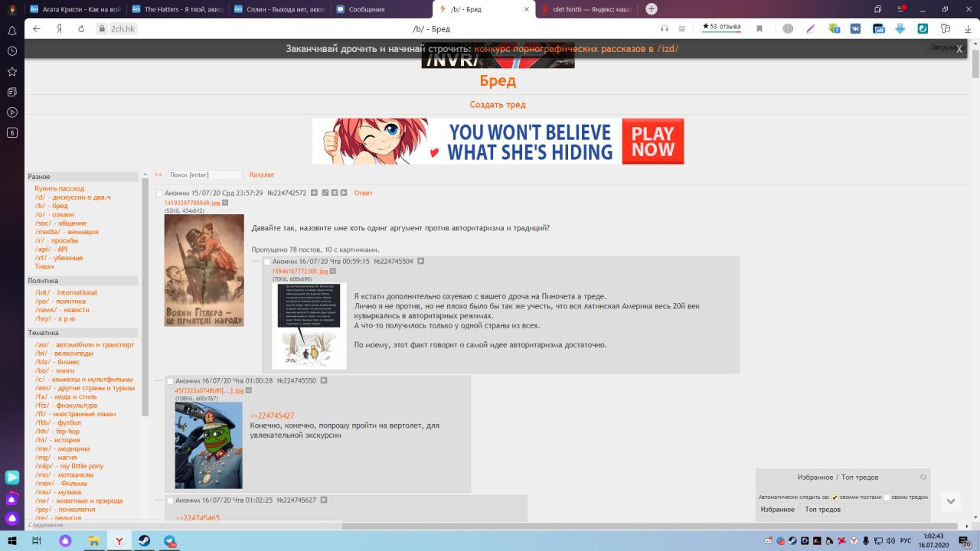Open the Pepe general thumbnail image
980x551 pixels.
coord(208,445)
